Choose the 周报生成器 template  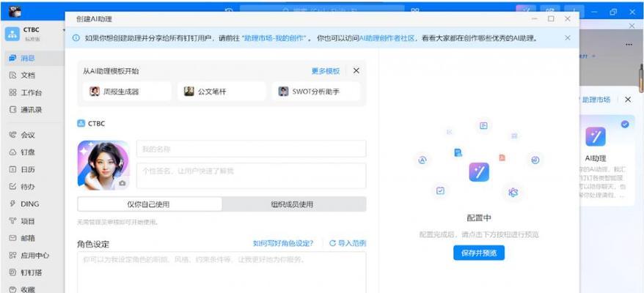(x=127, y=92)
